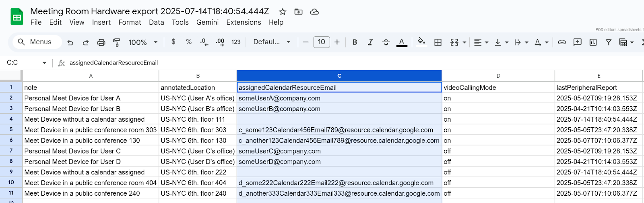Click the Menus search button
Screen dimensions: 644x203
click(x=34, y=42)
